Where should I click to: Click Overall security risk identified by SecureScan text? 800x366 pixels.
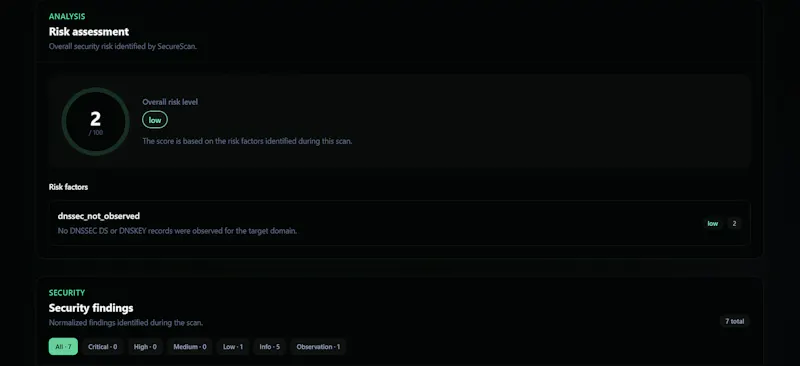[x=122, y=46]
